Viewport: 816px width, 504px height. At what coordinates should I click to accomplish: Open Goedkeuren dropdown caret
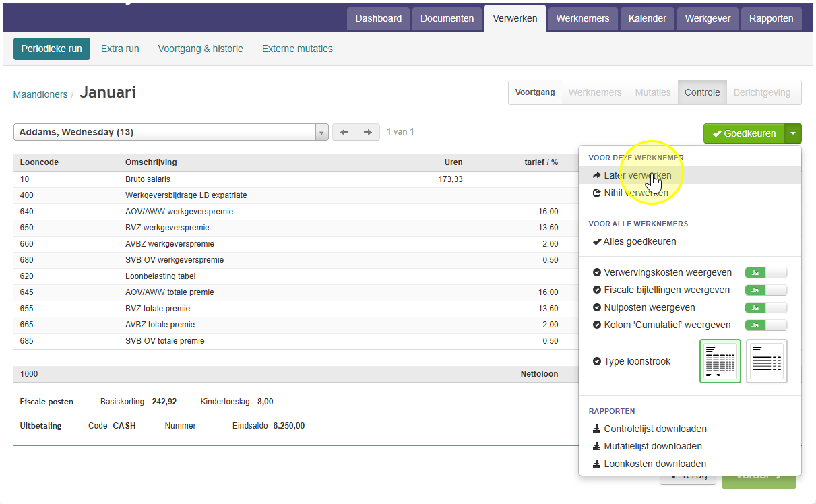(x=793, y=133)
